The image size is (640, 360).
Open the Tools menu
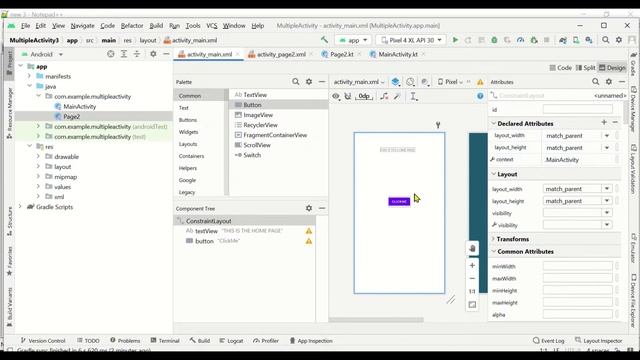click(193, 26)
